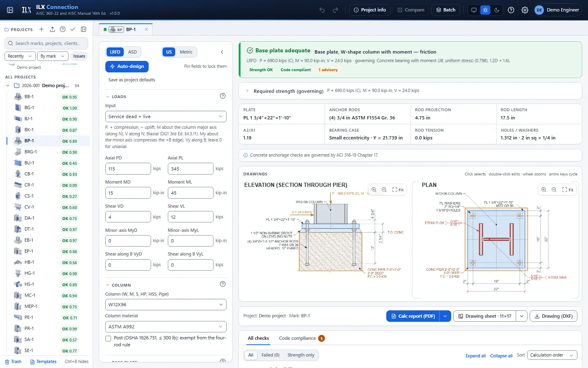Viewport: 588px width, 368px height.
Task: Click the redo arrow in top bar
Action: click(x=336, y=10)
